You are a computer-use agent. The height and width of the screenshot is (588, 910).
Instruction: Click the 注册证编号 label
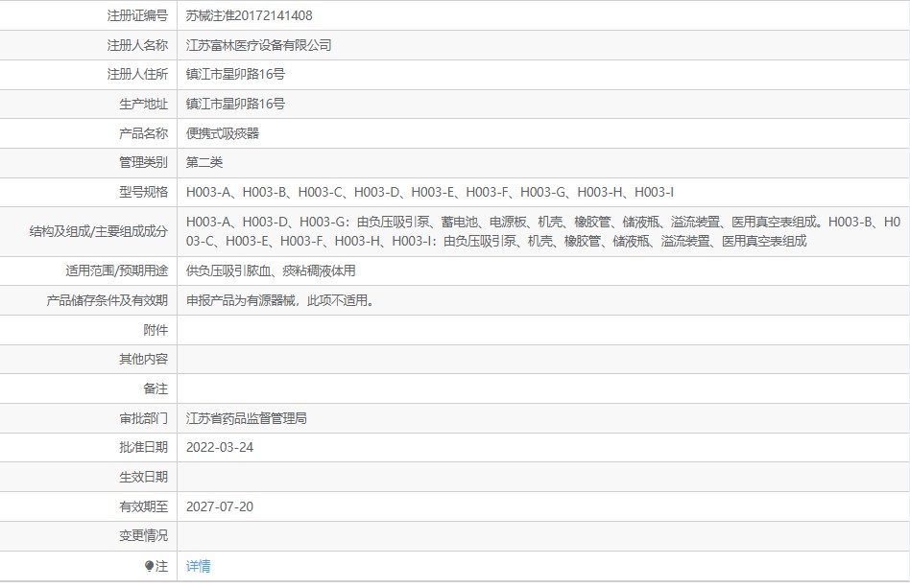137,15
